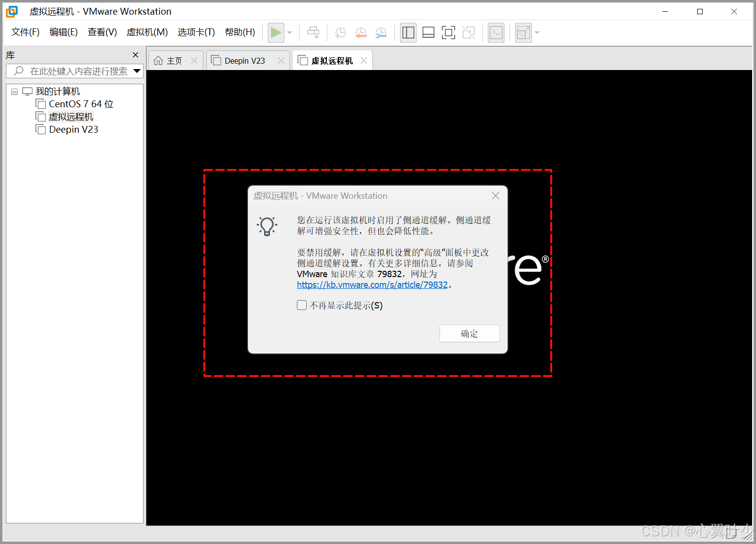This screenshot has width=756, height=544.
Task: Click the green Power On play button
Action: pyautogui.click(x=276, y=33)
